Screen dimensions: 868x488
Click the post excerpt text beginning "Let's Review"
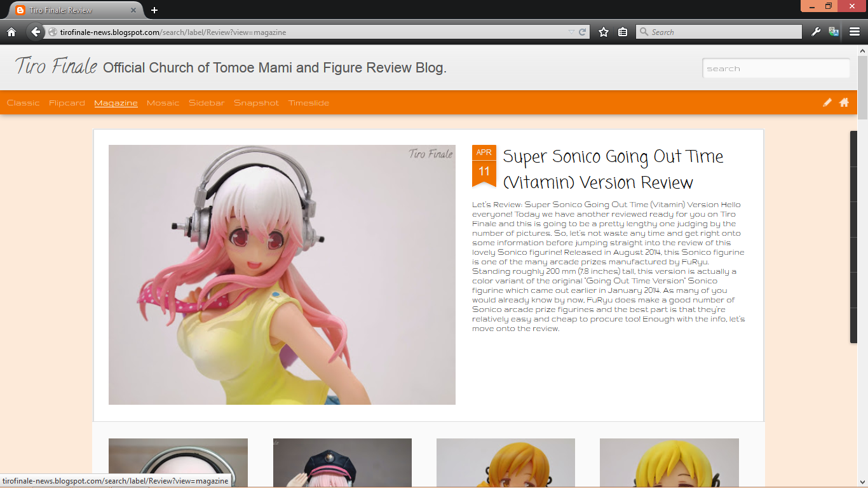click(609, 266)
